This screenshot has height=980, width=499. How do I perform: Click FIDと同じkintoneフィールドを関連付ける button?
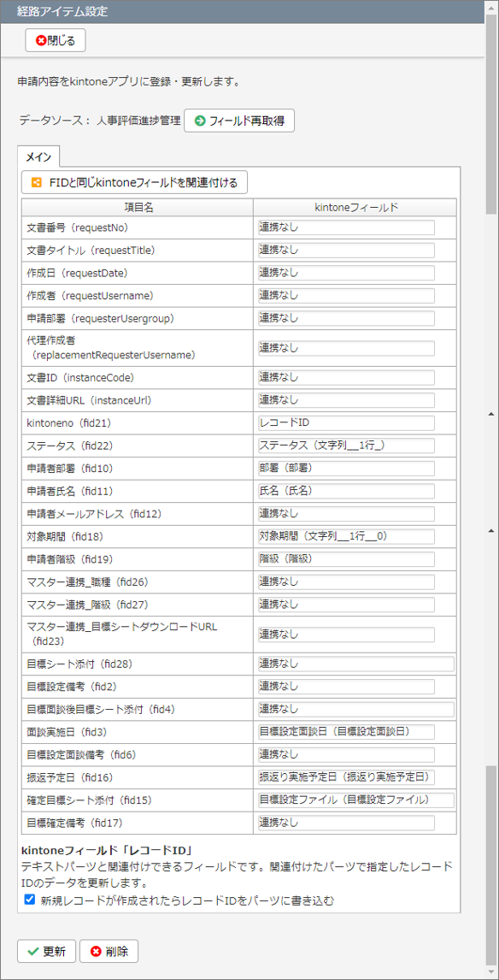[x=135, y=182]
